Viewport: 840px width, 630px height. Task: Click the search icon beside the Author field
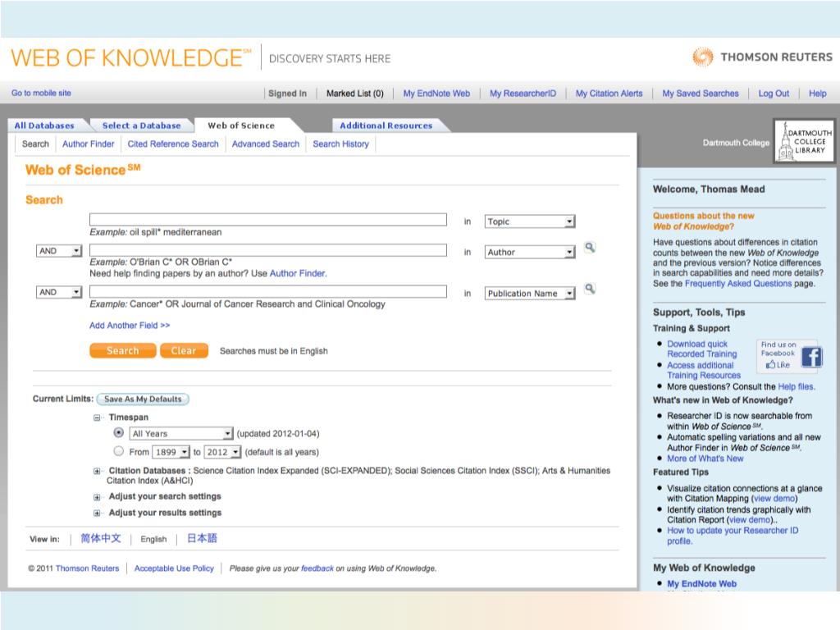pyautogui.click(x=589, y=248)
